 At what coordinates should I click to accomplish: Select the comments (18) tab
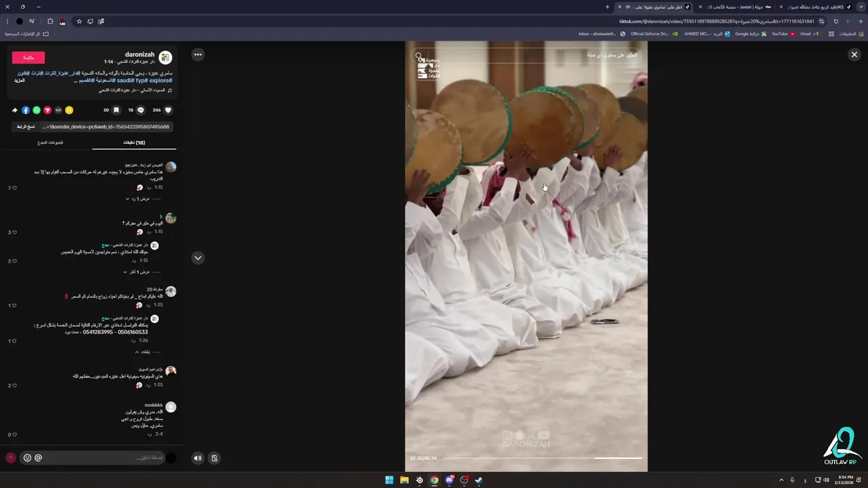134,142
